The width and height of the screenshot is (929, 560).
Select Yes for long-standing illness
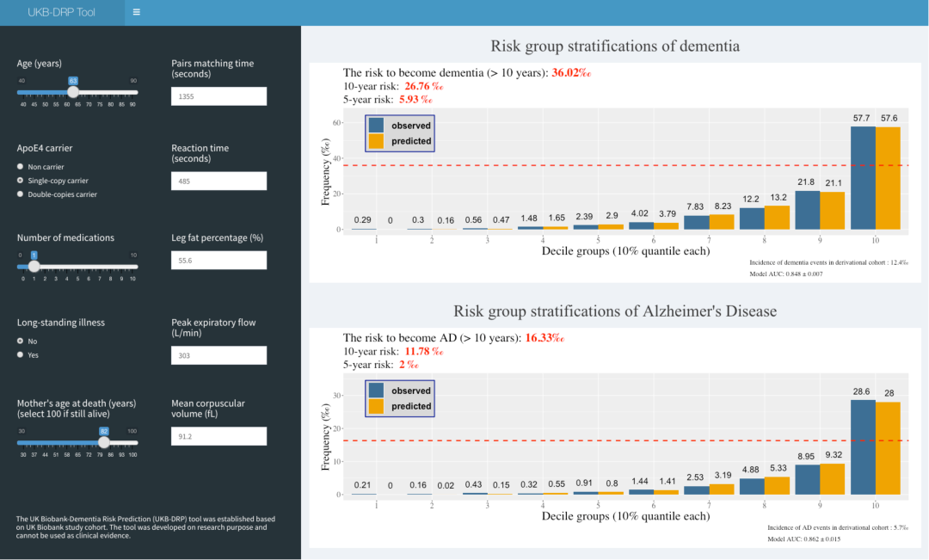tap(21, 354)
